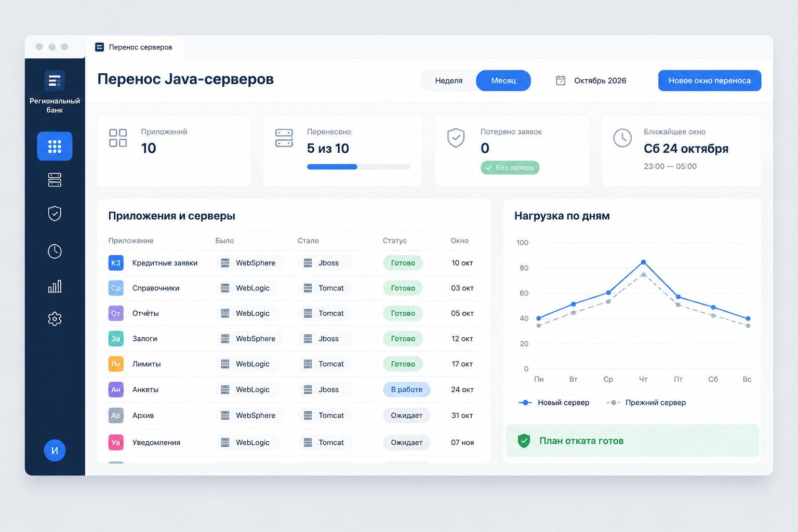Click the Чт peak point on the Новый сервер line
This screenshot has width=798, height=532.
coord(643,262)
